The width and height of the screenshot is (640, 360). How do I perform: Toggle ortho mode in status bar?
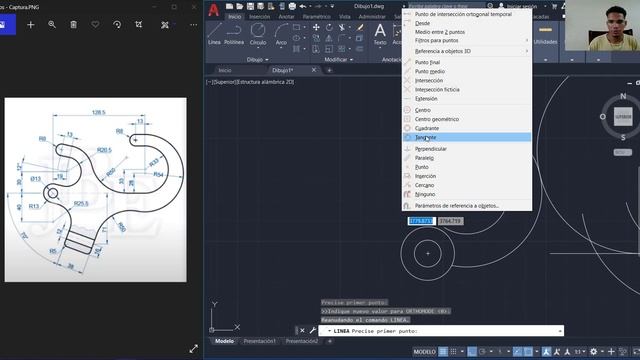pyautogui.click(x=472, y=351)
